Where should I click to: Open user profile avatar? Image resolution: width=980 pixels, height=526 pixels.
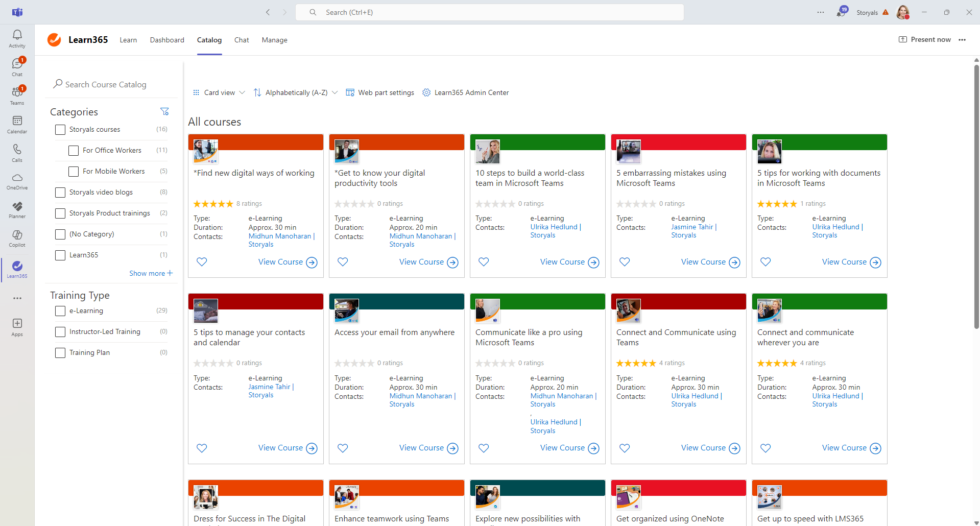903,12
